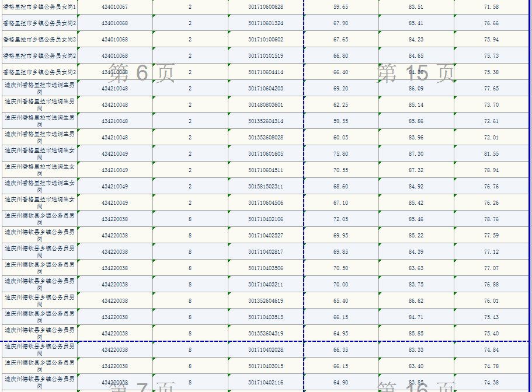This screenshot has width=532, height=392.
Task: Click position code 434010067 cell
Action: (x=114, y=7)
